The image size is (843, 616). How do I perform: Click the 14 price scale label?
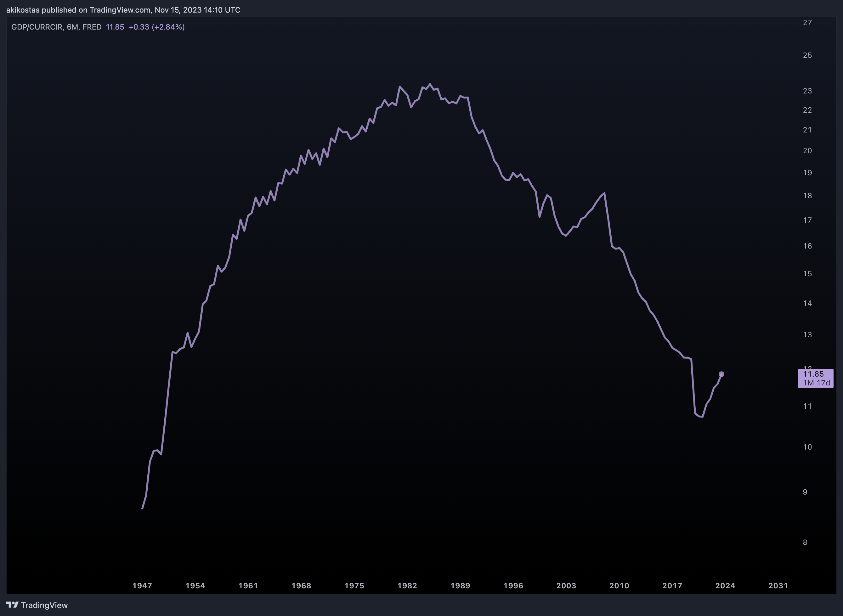point(807,303)
